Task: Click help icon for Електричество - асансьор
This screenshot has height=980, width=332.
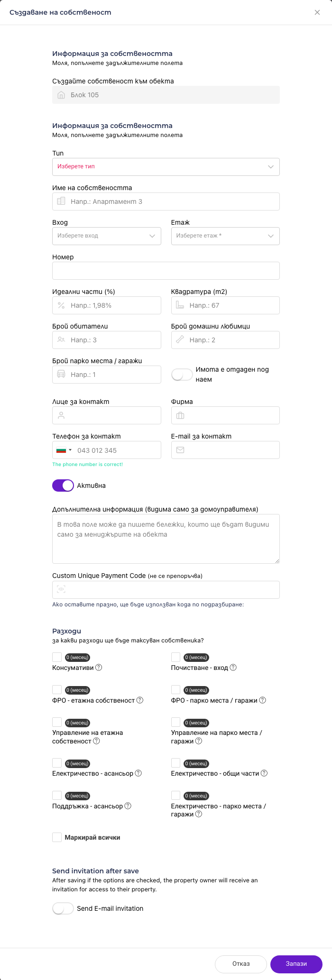Action: [138, 773]
